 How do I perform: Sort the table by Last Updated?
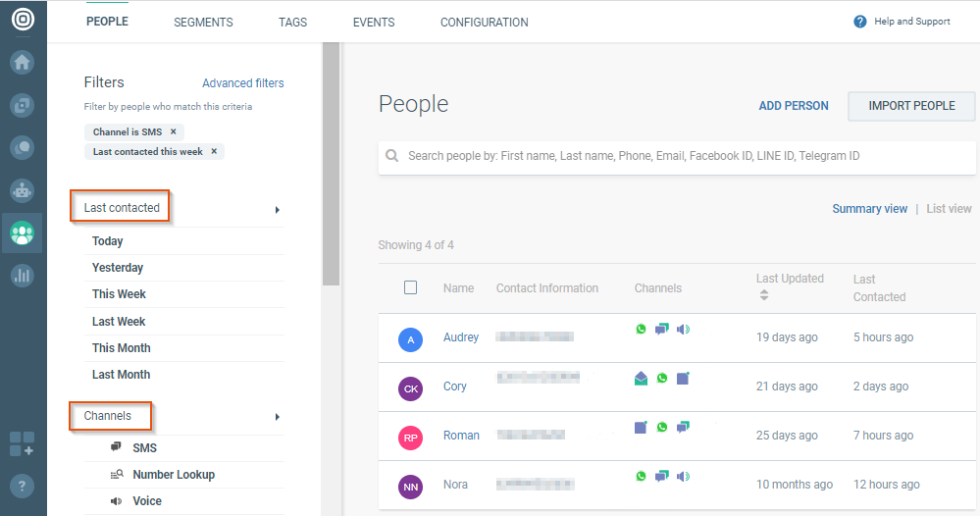(764, 294)
